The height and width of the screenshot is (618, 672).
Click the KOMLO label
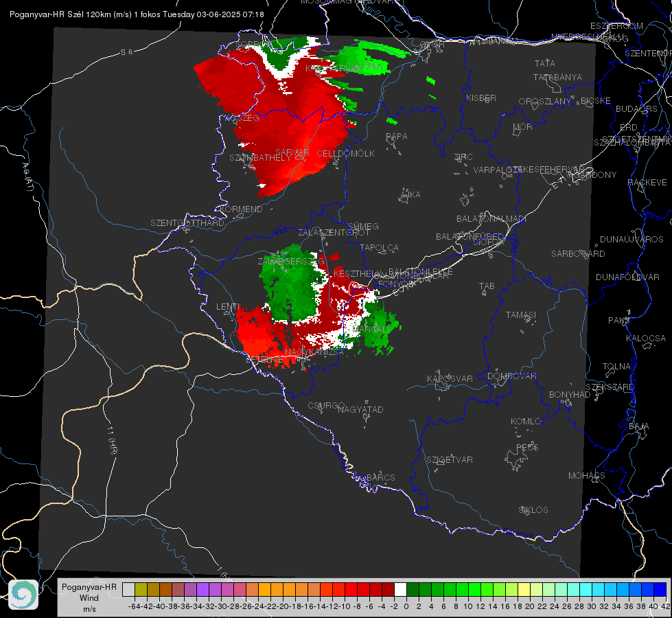[526, 422]
